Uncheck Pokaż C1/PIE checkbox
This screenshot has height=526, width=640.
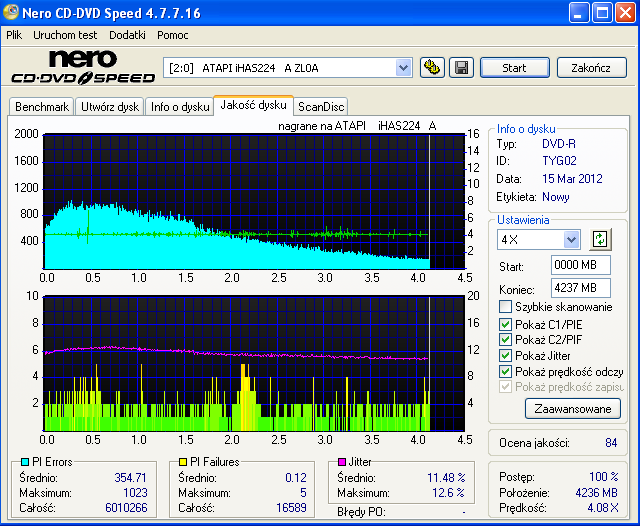pyautogui.click(x=505, y=324)
